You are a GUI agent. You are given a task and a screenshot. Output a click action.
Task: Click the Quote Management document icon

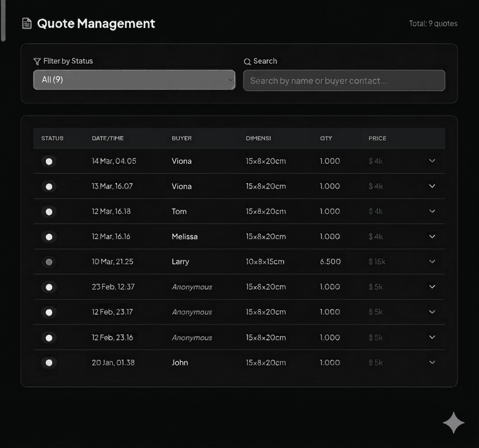[x=27, y=23]
